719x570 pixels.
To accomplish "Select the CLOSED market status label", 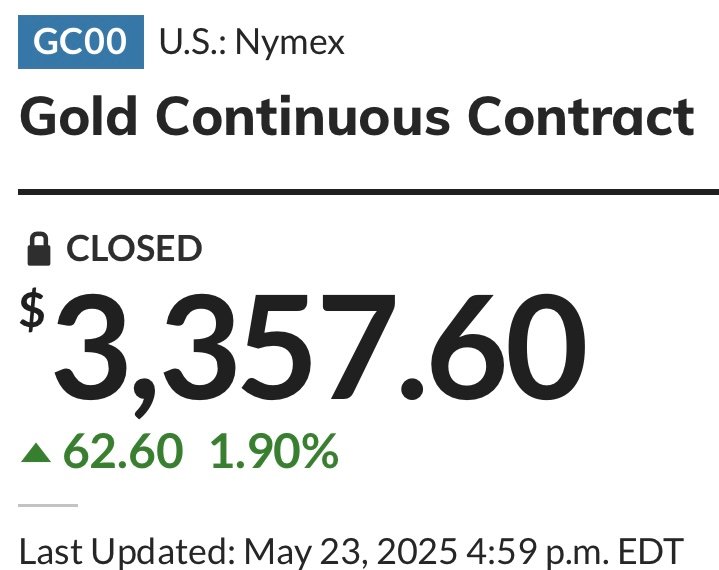I will click(x=134, y=249).
